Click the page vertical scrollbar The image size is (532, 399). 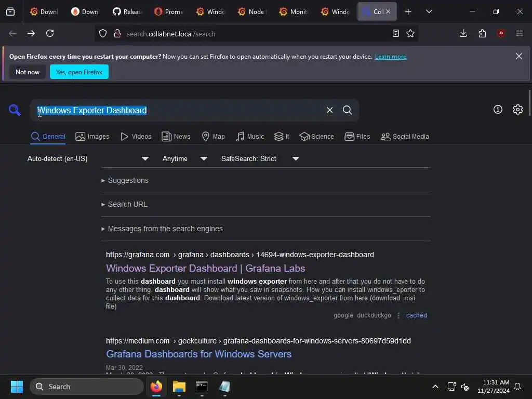[x=529, y=103]
